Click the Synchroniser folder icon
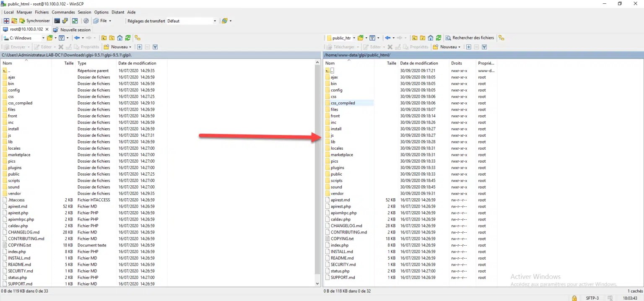Viewport: 644px width, 301px height. [x=22, y=21]
